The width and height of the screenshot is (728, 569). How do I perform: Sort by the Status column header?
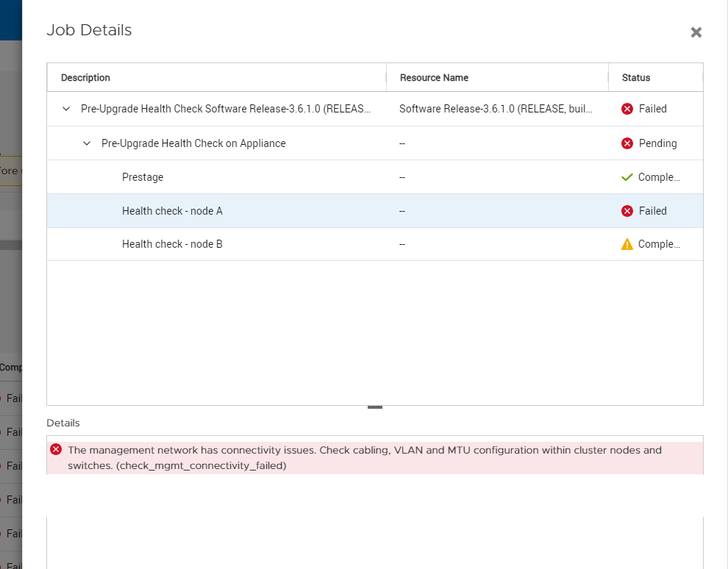tap(634, 76)
